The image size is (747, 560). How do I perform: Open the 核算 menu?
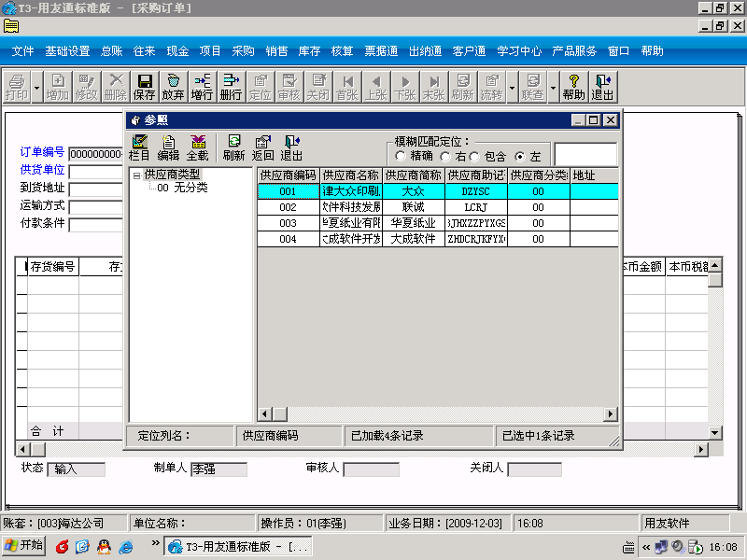tap(342, 51)
